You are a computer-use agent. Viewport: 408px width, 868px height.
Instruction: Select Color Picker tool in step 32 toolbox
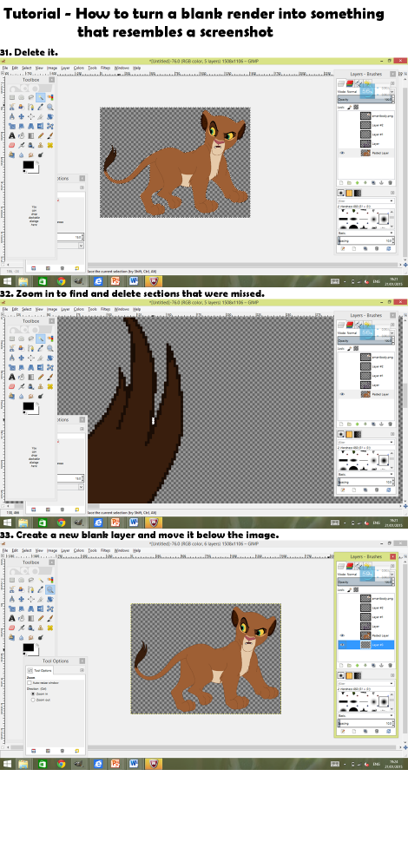click(x=41, y=348)
